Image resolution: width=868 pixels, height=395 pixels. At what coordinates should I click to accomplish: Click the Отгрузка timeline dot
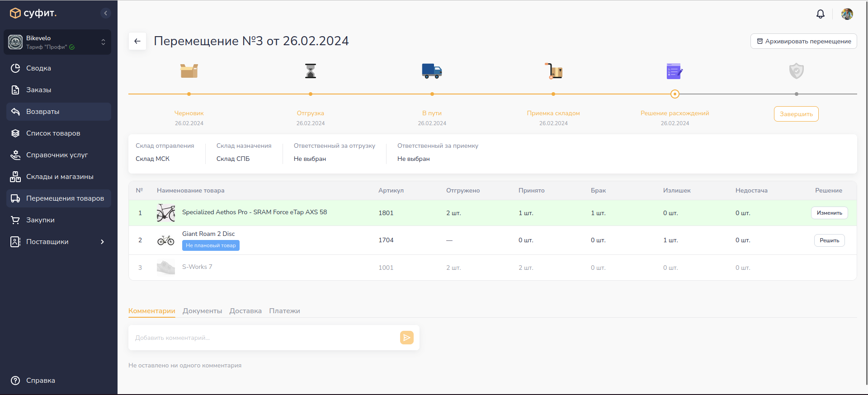coord(311,94)
